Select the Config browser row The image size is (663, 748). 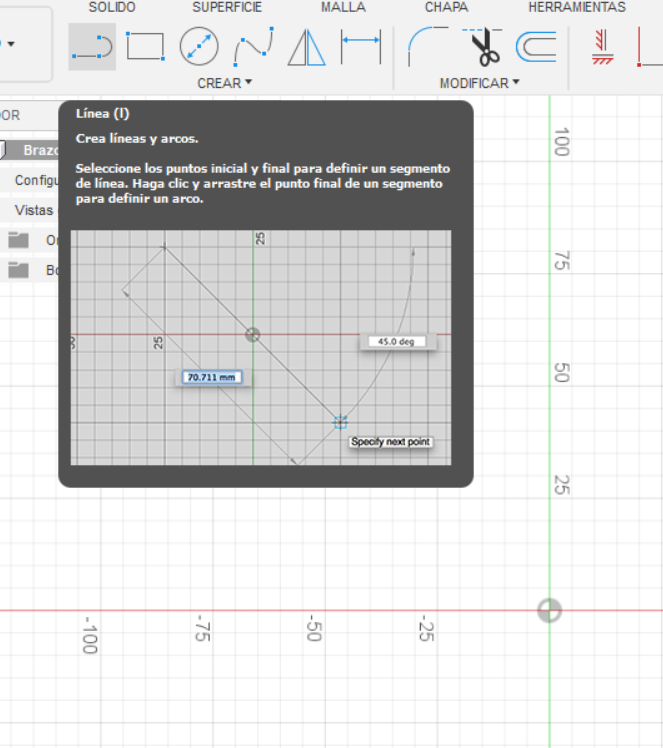point(29,180)
